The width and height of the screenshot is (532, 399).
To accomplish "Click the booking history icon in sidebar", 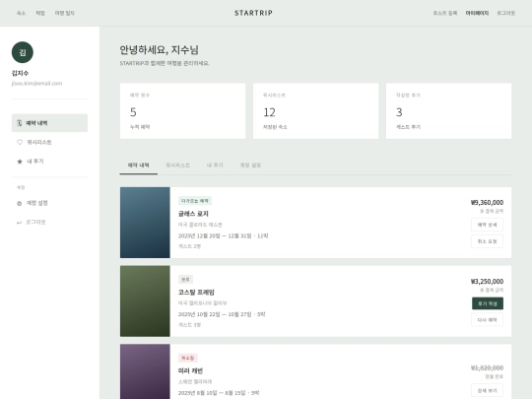I will pos(20,123).
